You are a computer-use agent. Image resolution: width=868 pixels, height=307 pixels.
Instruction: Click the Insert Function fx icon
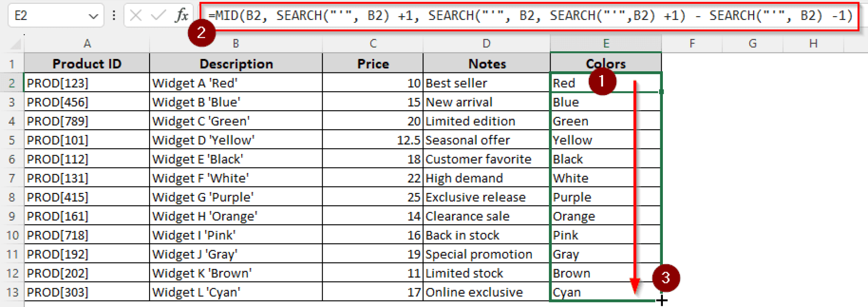pos(182,16)
